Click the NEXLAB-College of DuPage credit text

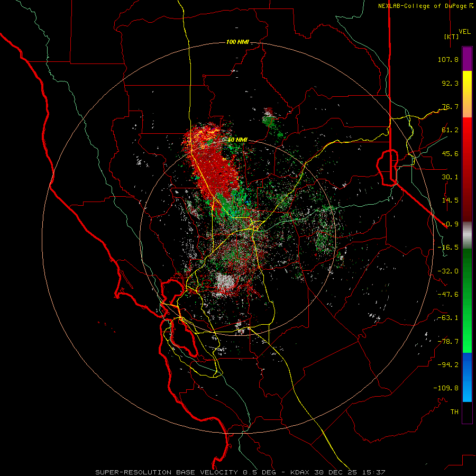[x=426, y=6]
